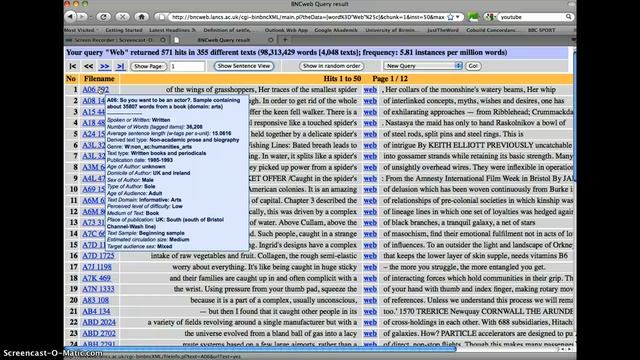Click the Show Sentence View button
The height and width of the screenshot is (360, 640).
pyautogui.click(x=244, y=66)
